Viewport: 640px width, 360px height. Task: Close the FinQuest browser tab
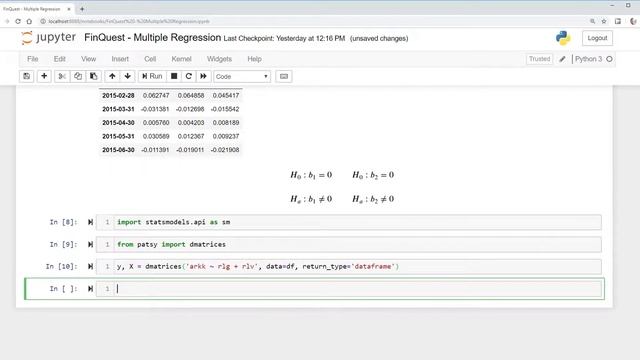(69, 9)
